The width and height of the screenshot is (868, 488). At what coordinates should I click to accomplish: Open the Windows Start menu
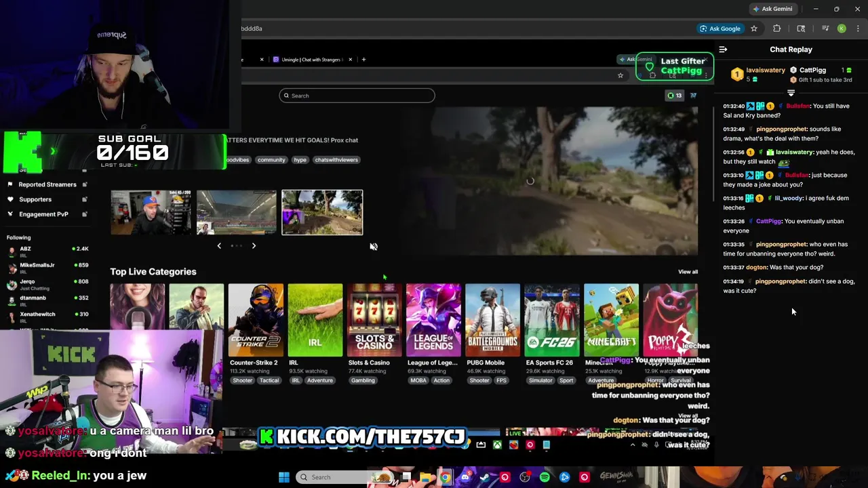[x=284, y=477]
